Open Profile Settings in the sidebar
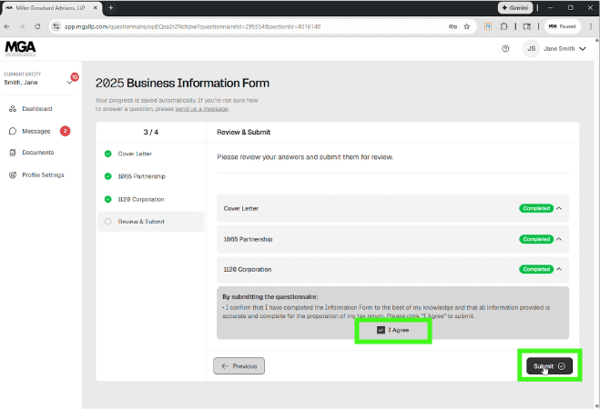 coord(43,175)
